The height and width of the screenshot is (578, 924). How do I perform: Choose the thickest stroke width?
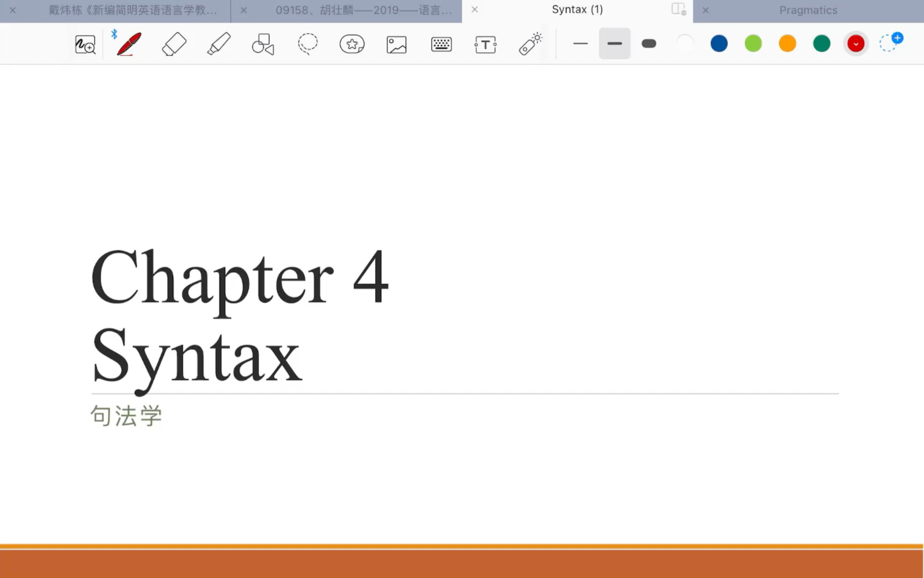click(x=649, y=43)
